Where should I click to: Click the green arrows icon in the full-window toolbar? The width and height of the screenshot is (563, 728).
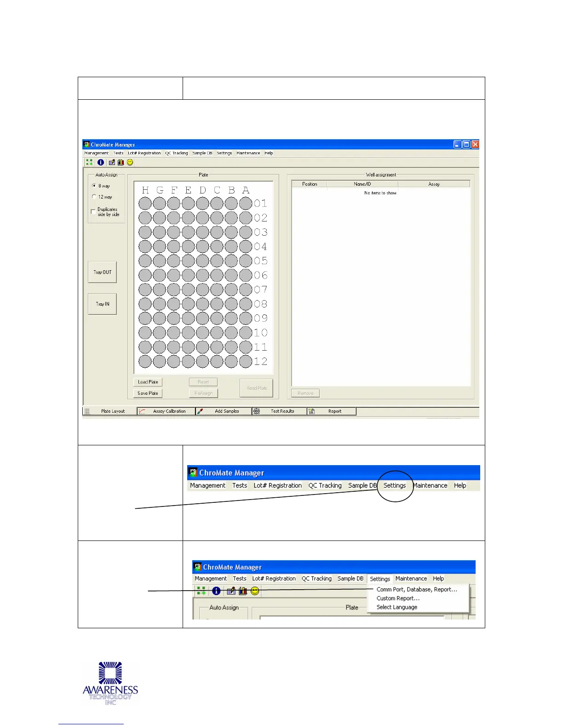pos(89,162)
